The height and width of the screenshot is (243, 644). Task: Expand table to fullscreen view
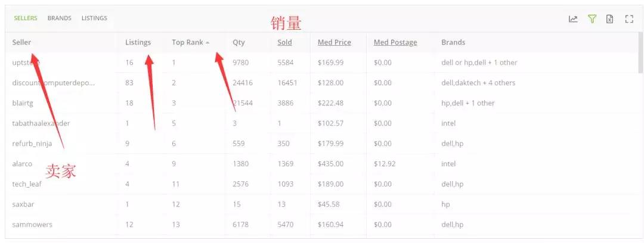pyautogui.click(x=629, y=19)
